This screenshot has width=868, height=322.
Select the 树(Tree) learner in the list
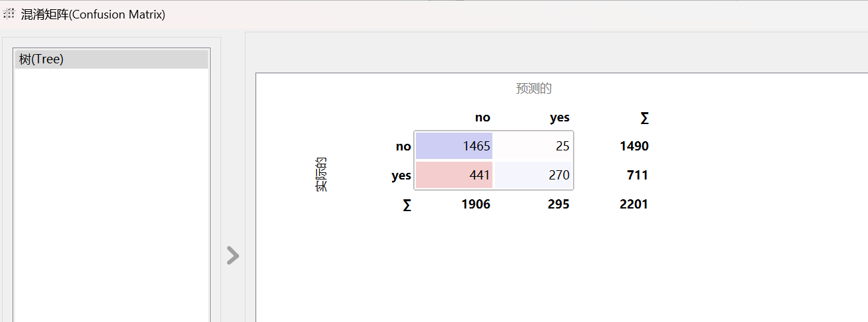coord(112,59)
